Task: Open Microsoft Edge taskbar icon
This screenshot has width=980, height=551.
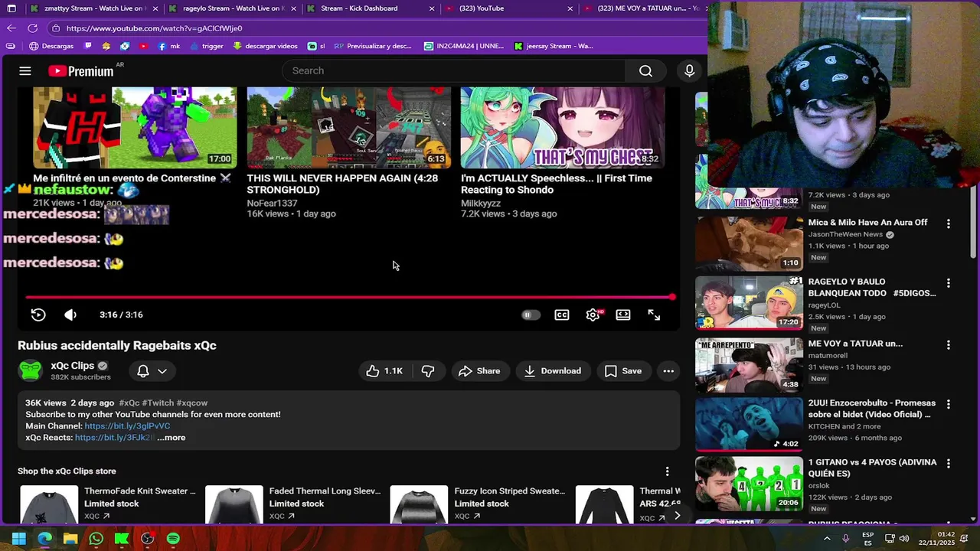Action: point(44,539)
